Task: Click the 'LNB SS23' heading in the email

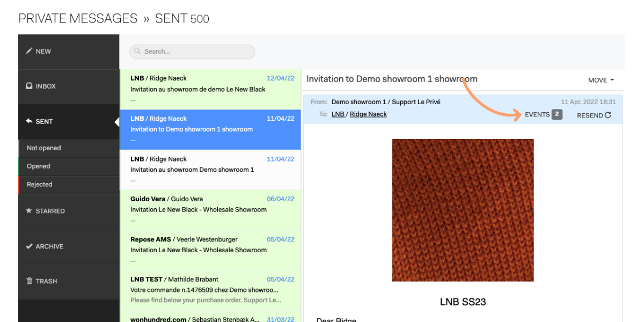Action: point(463,302)
